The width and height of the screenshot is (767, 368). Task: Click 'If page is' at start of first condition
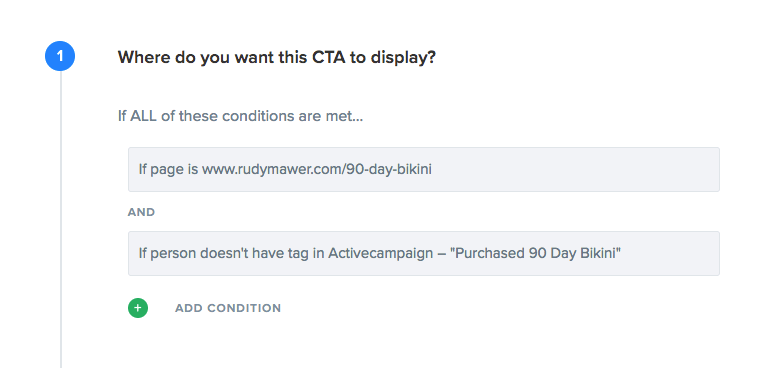tap(168, 169)
